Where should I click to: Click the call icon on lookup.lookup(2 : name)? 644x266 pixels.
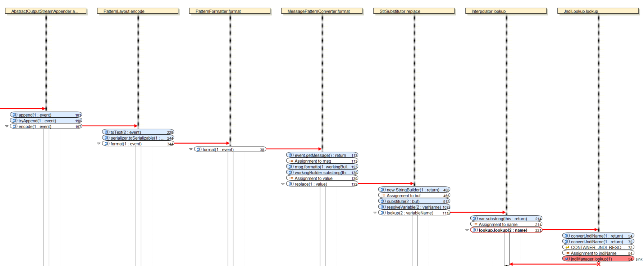pyautogui.click(x=475, y=230)
